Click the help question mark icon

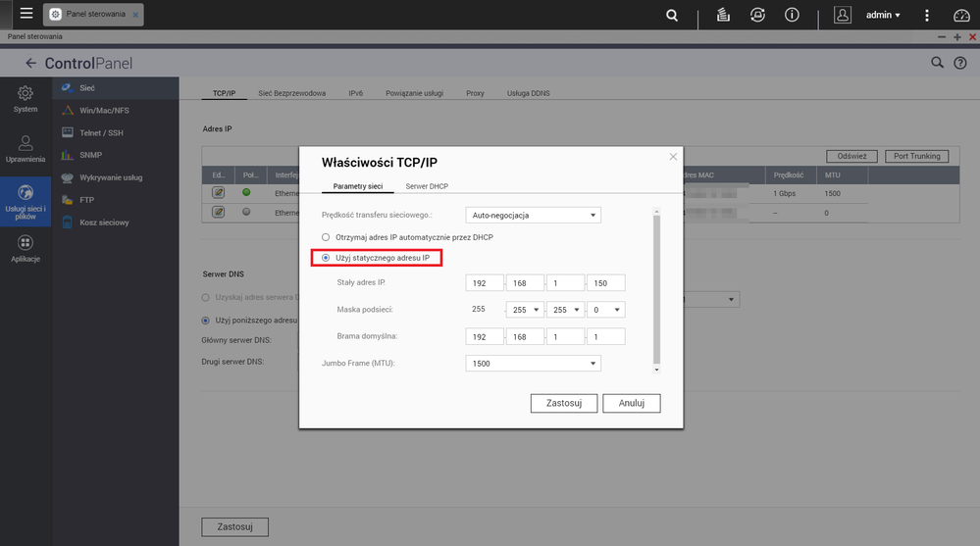click(x=960, y=64)
